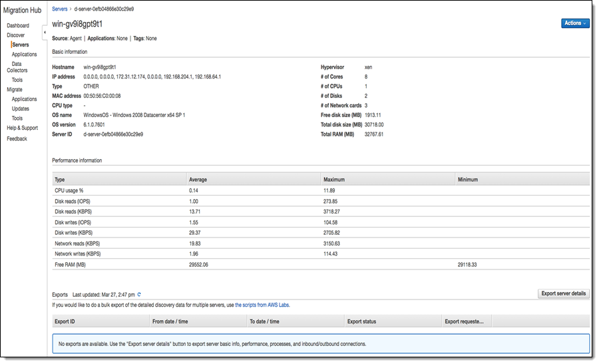Click the Export server details button
Image resolution: width=599 pixels, height=364 pixels.
[563, 293]
